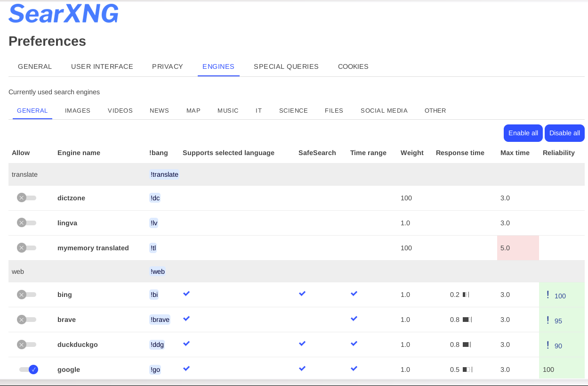Enable the dictzone engine toggle
Screen dimensions: 588x386
click(x=26, y=198)
